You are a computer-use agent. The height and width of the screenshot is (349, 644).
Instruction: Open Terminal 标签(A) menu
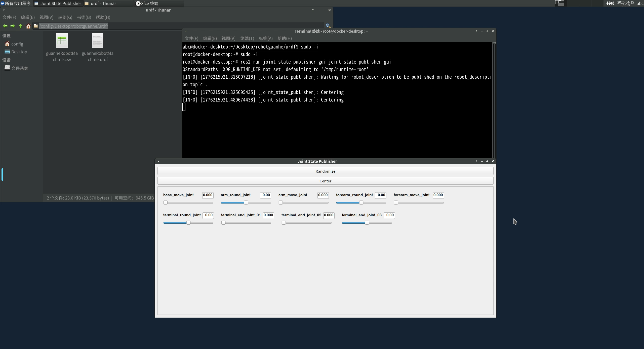(266, 38)
